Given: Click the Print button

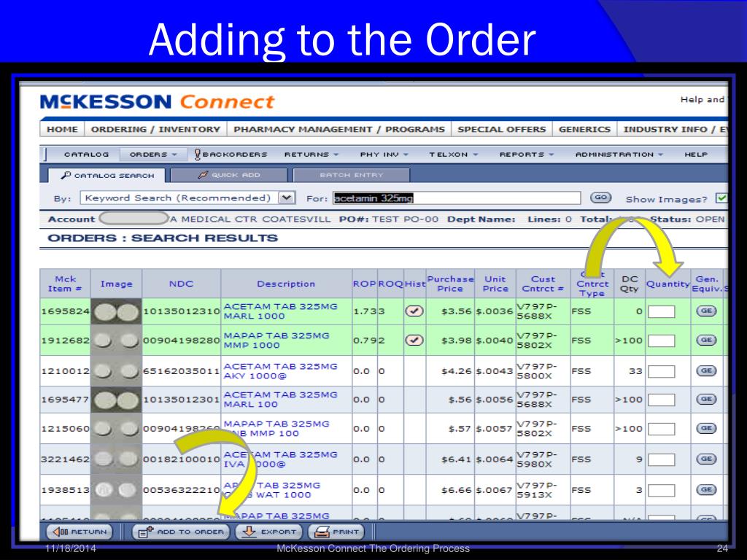Looking at the screenshot, I should [x=336, y=532].
